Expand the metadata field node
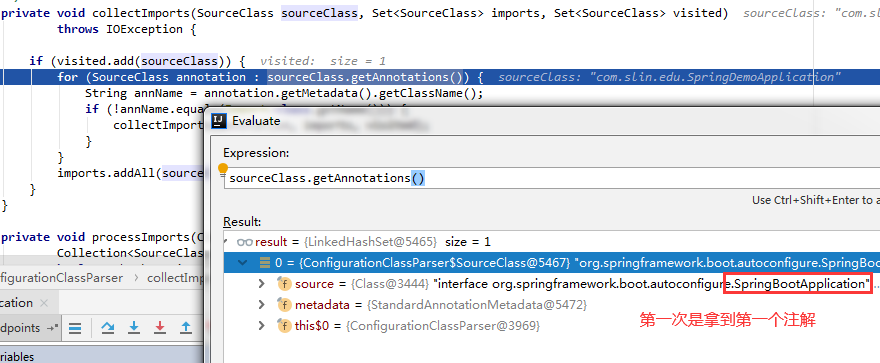880x363 pixels. (261, 305)
